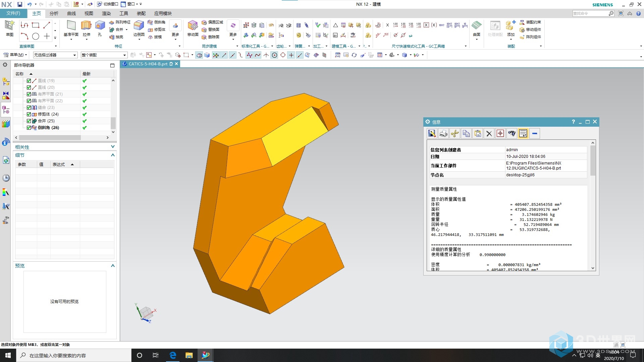
Task: Click 拔模 draft tool
Action: click(x=155, y=37)
